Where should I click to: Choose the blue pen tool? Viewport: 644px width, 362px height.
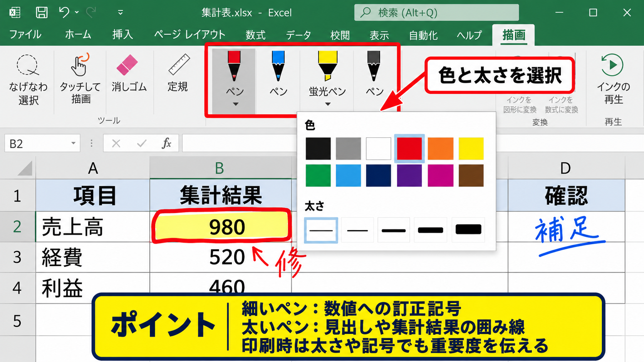point(278,74)
